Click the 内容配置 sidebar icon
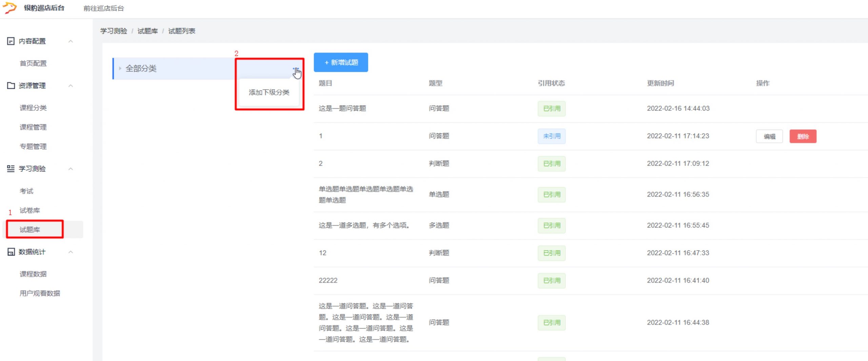The image size is (868, 361). coord(11,41)
